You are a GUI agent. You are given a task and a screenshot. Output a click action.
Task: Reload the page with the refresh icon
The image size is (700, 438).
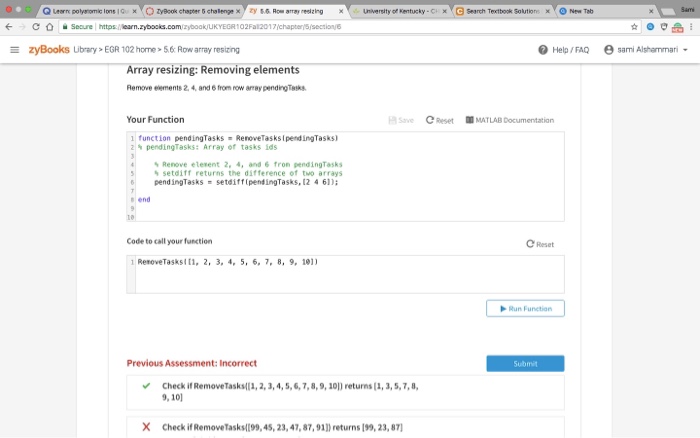pyautogui.click(x=36, y=27)
